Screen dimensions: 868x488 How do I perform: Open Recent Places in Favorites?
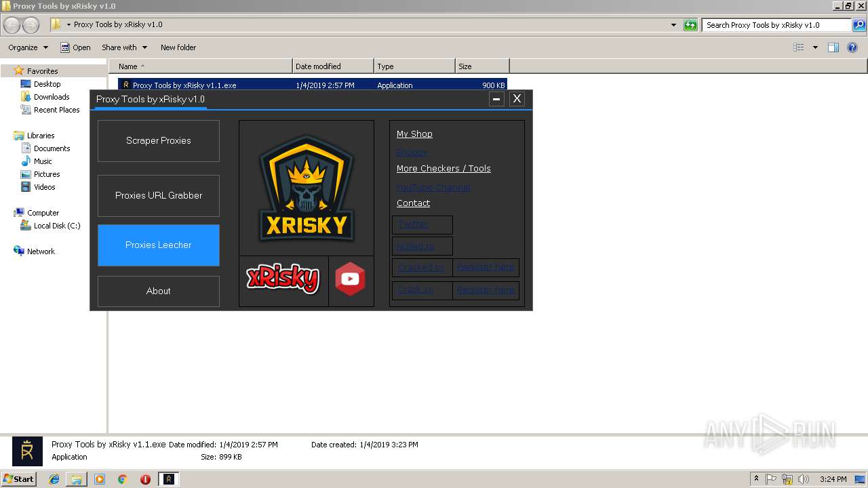(56, 110)
